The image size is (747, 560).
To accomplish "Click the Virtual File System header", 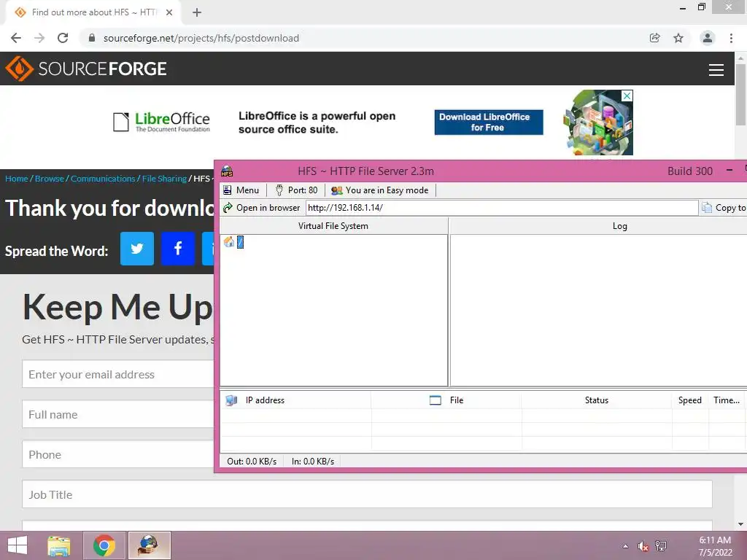I will (333, 226).
